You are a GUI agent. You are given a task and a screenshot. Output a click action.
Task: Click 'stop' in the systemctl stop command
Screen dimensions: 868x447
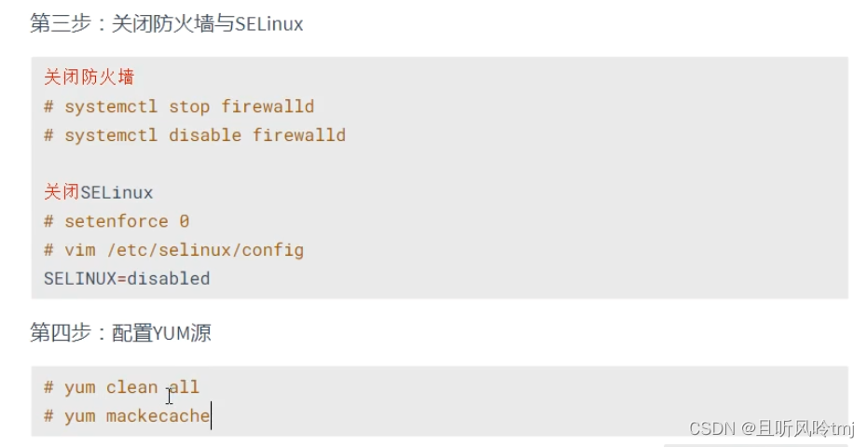click(x=189, y=106)
